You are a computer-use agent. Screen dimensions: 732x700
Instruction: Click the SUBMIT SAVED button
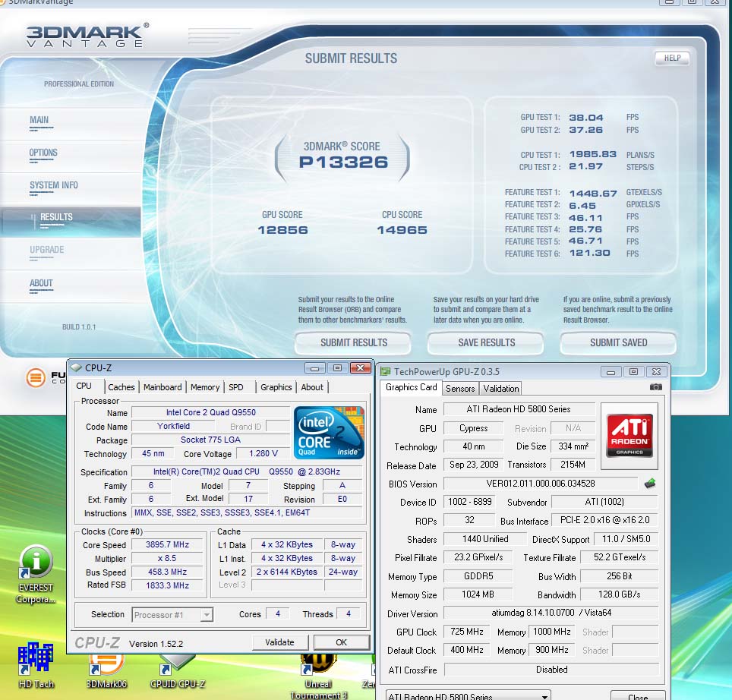(x=618, y=342)
